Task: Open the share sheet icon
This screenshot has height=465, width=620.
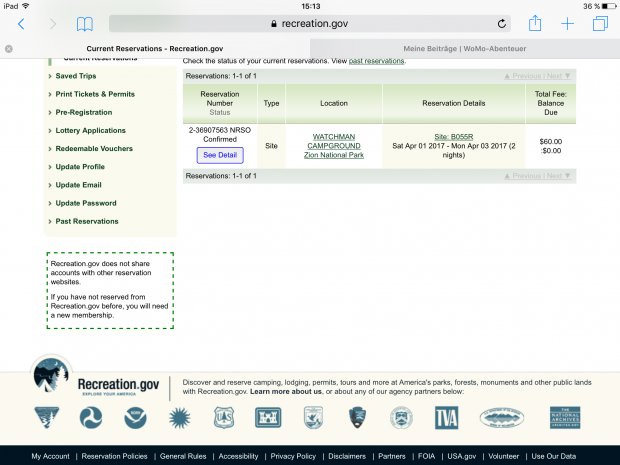Action: (535, 23)
